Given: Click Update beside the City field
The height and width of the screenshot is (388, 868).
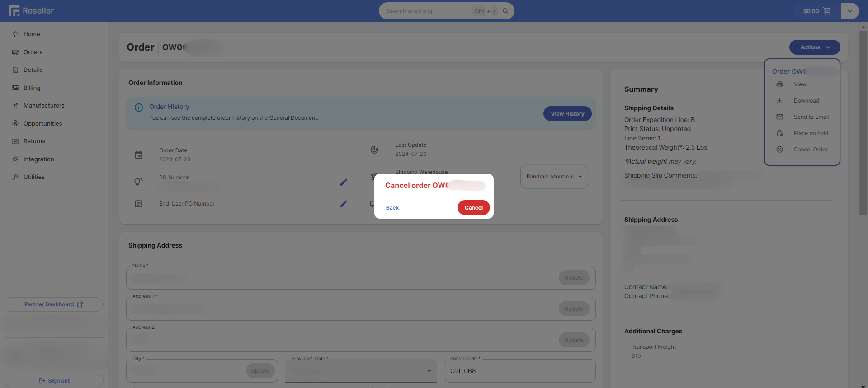Looking at the screenshot, I should click(260, 371).
